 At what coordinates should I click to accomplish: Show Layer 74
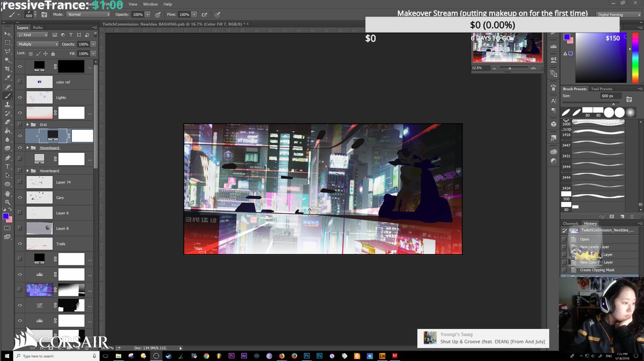20,182
